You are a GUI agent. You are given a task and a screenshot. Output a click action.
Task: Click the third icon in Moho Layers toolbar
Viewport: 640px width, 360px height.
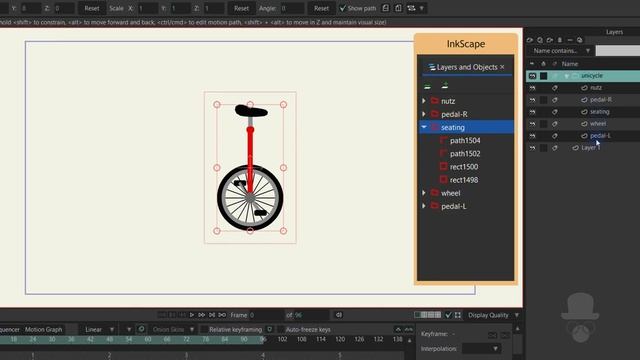pyautogui.click(x=550, y=40)
